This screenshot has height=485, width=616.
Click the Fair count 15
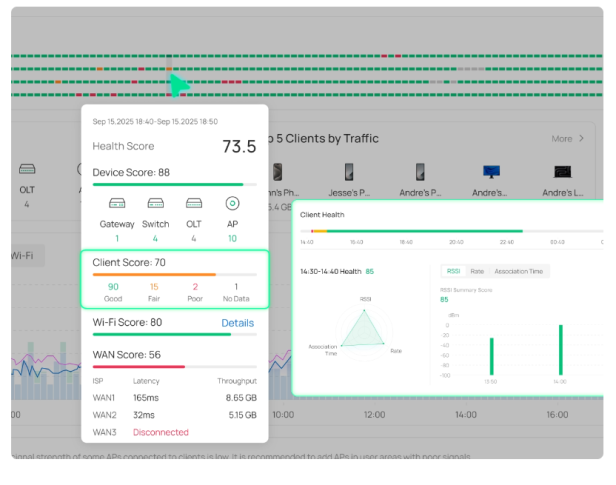click(x=154, y=287)
